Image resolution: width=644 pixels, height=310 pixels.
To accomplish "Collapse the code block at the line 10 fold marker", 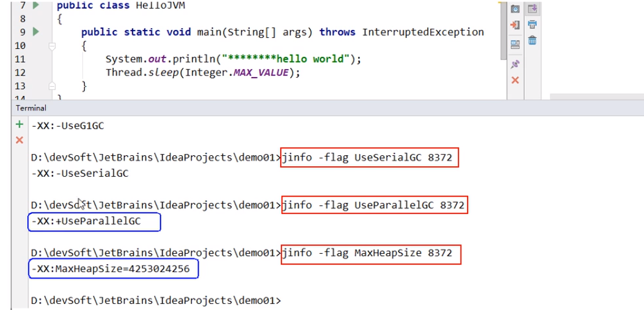I will (x=52, y=46).
